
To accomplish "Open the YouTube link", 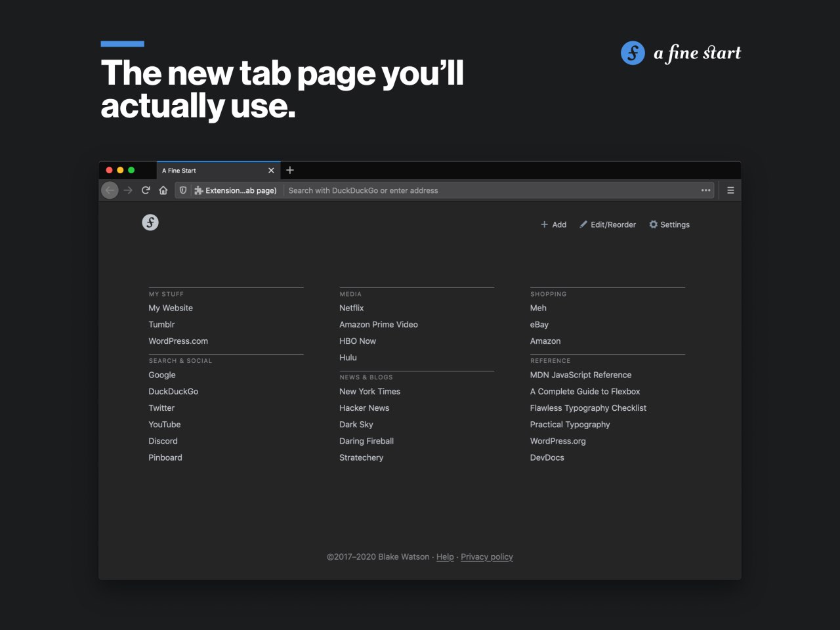I will tap(165, 425).
